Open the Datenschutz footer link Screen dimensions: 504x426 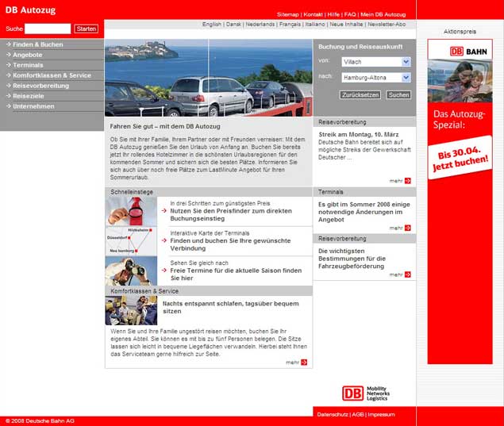click(x=333, y=414)
